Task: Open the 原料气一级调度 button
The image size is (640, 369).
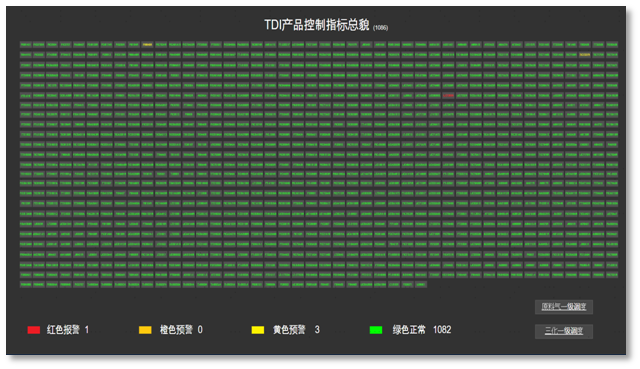Action: (x=564, y=307)
